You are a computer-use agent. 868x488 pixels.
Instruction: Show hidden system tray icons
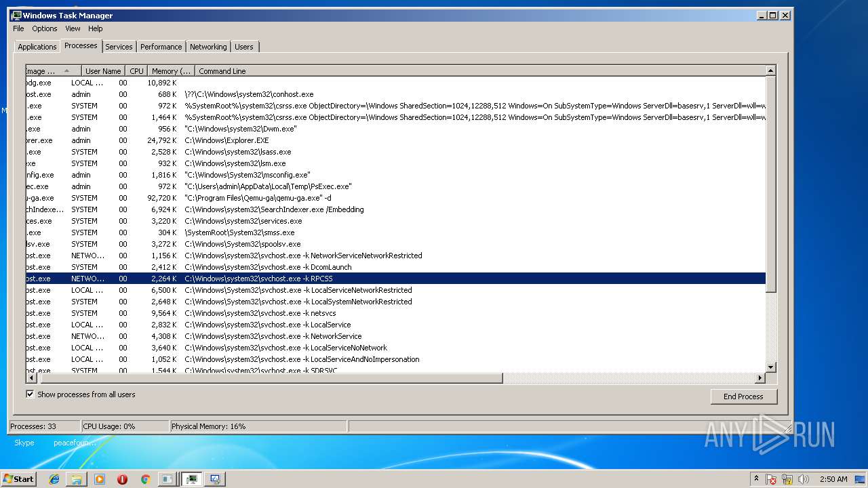pos(756,479)
